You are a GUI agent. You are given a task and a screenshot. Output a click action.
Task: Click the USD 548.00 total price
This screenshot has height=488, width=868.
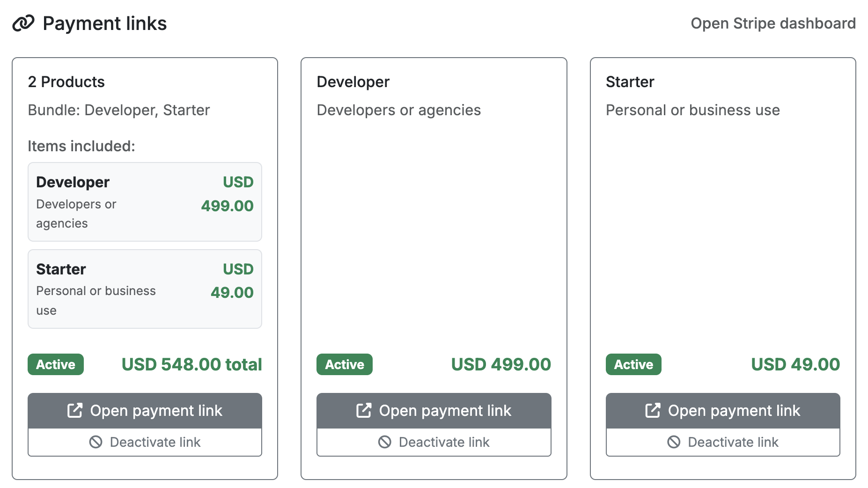pos(191,364)
